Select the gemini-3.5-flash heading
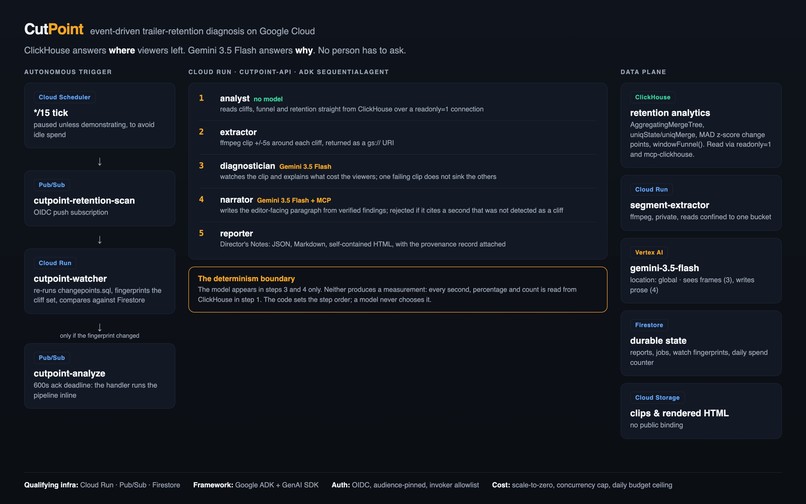The width and height of the screenshot is (806, 504). click(x=664, y=268)
